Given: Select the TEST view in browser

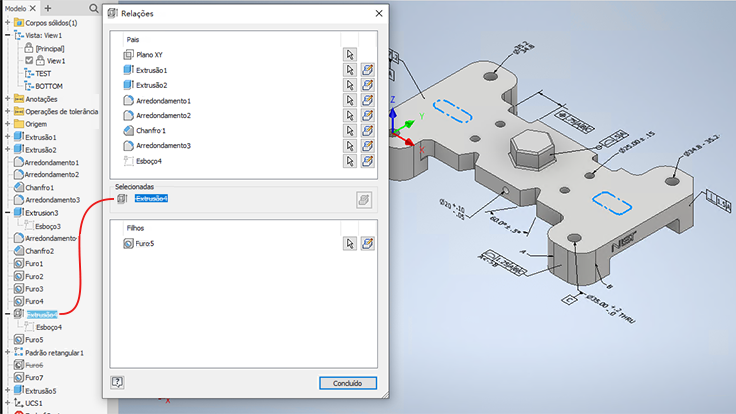Looking at the screenshot, I should point(43,74).
